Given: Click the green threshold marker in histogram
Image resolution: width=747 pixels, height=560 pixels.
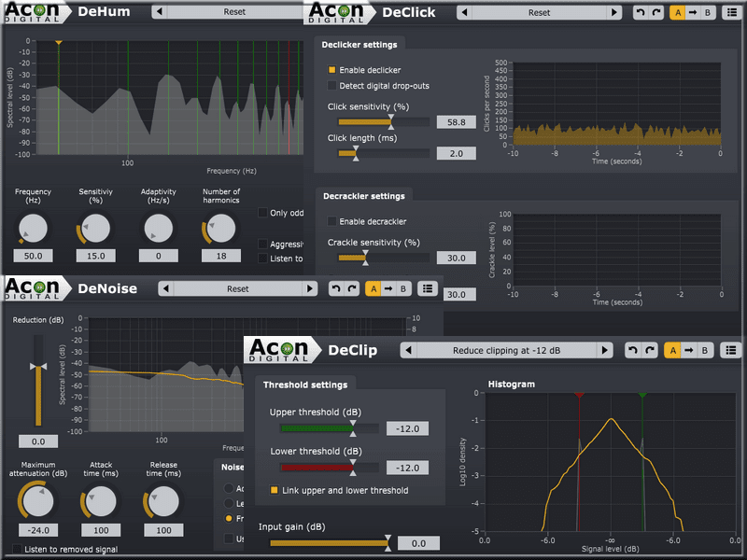Looking at the screenshot, I should (x=642, y=395).
